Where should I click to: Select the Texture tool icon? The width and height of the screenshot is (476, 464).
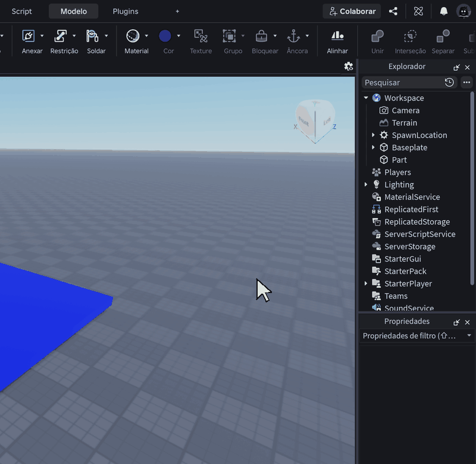[201, 36]
